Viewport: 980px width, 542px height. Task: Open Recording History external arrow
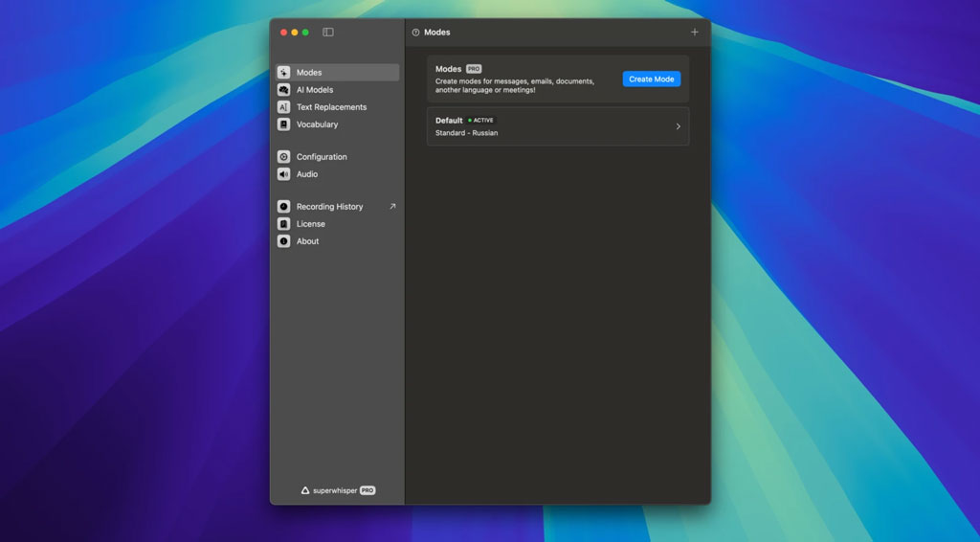coord(391,207)
